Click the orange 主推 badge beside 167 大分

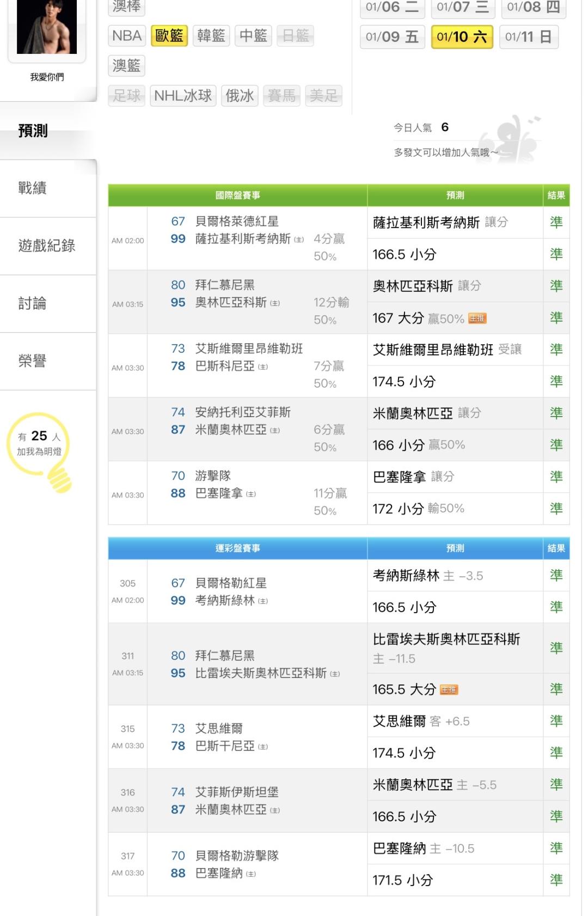[x=477, y=319]
